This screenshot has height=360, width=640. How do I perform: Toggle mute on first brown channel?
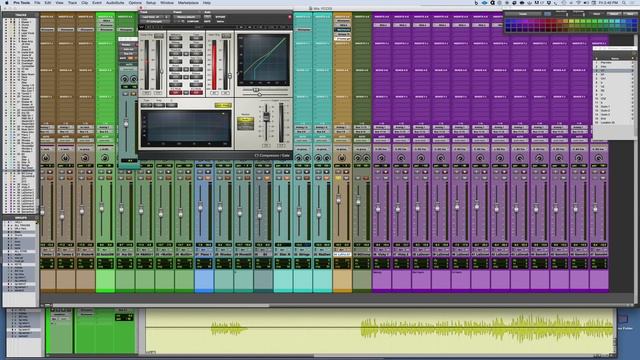50,178
